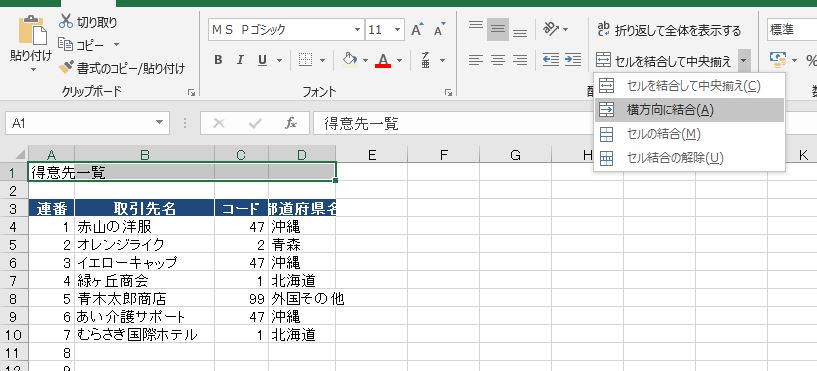Open font size 11 dropdown
Viewport: 817px width, 371px height.
tap(398, 30)
